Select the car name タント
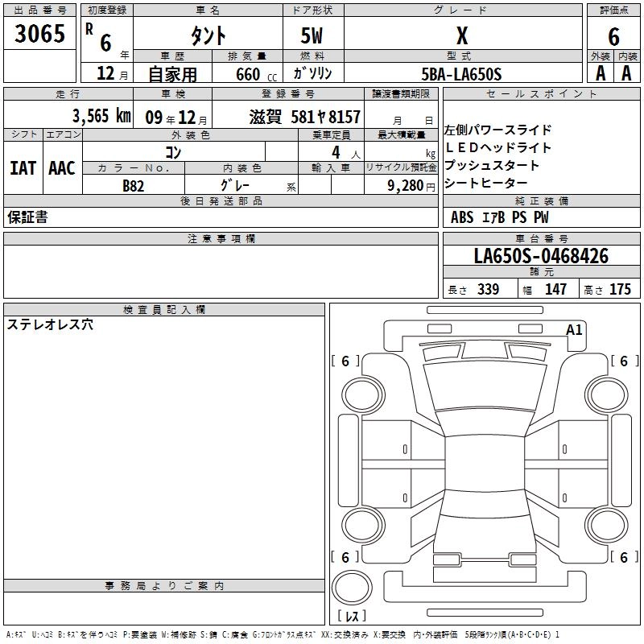The width and height of the screenshot is (644, 644). 207,36
